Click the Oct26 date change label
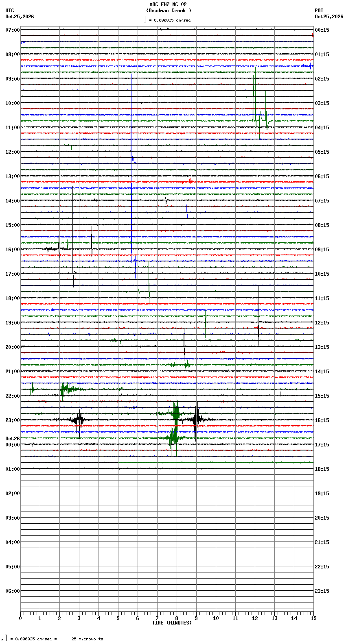 [x=13, y=439]
